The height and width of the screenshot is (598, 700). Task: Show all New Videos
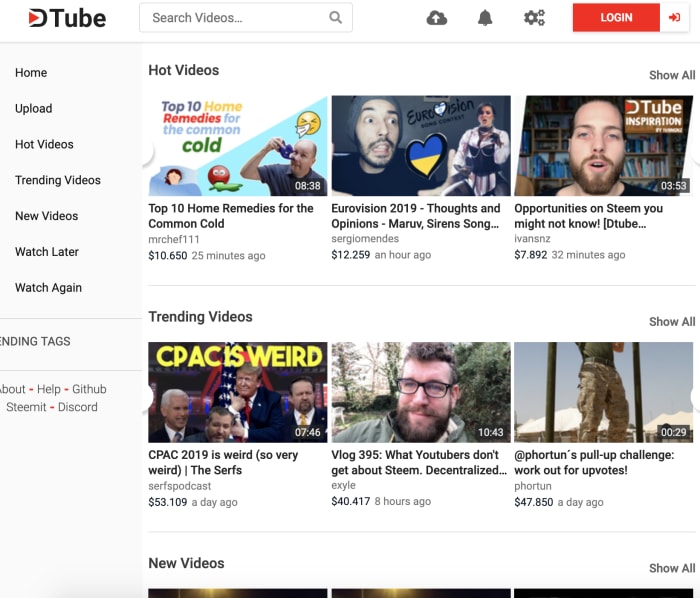pos(671,568)
